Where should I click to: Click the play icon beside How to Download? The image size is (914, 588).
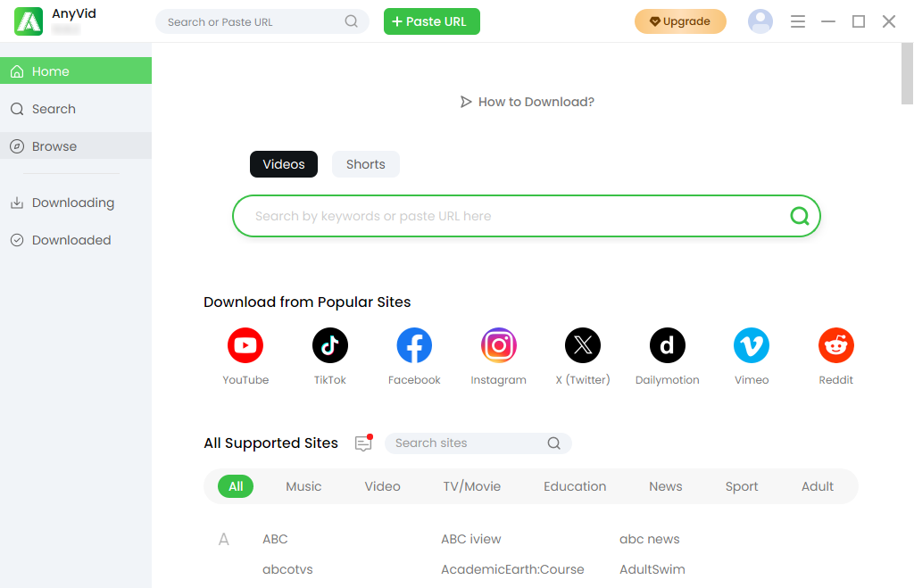tap(465, 102)
